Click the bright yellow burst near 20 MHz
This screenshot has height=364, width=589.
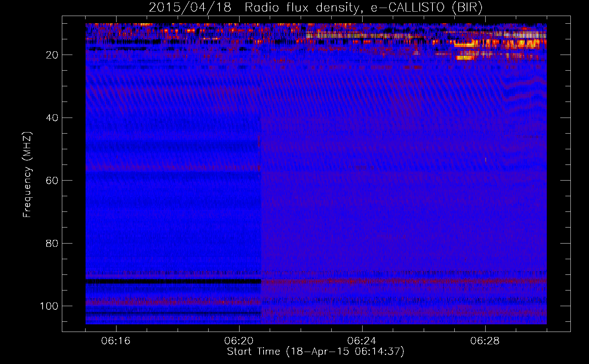pyautogui.click(x=465, y=57)
